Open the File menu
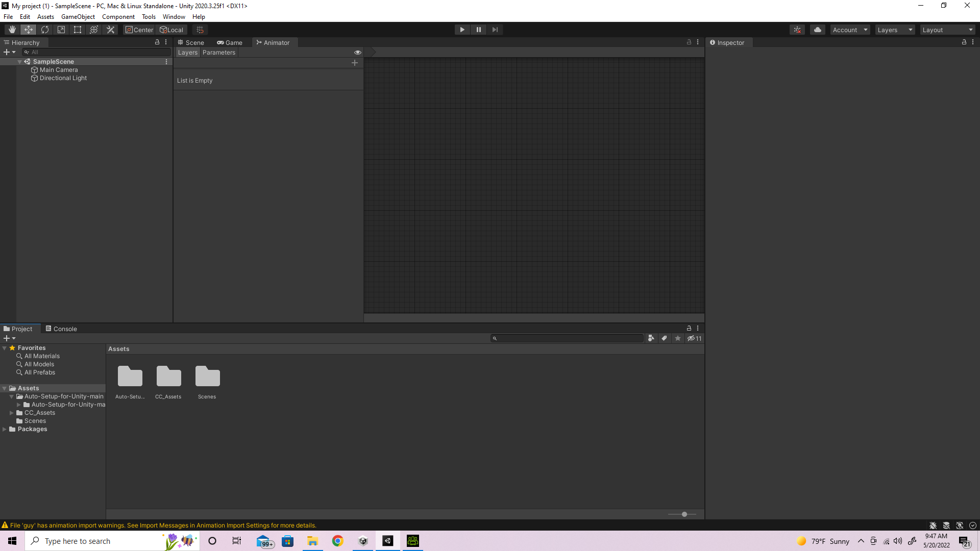This screenshot has width=980, height=551. tap(8, 17)
